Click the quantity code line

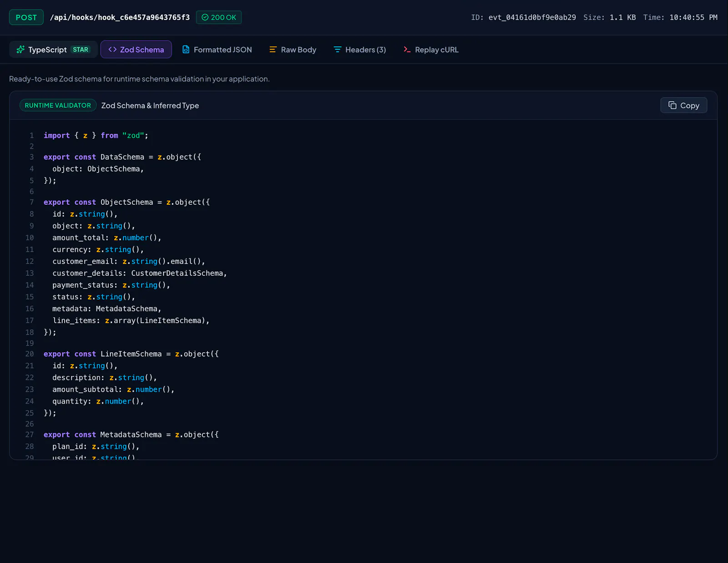pos(98,401)
